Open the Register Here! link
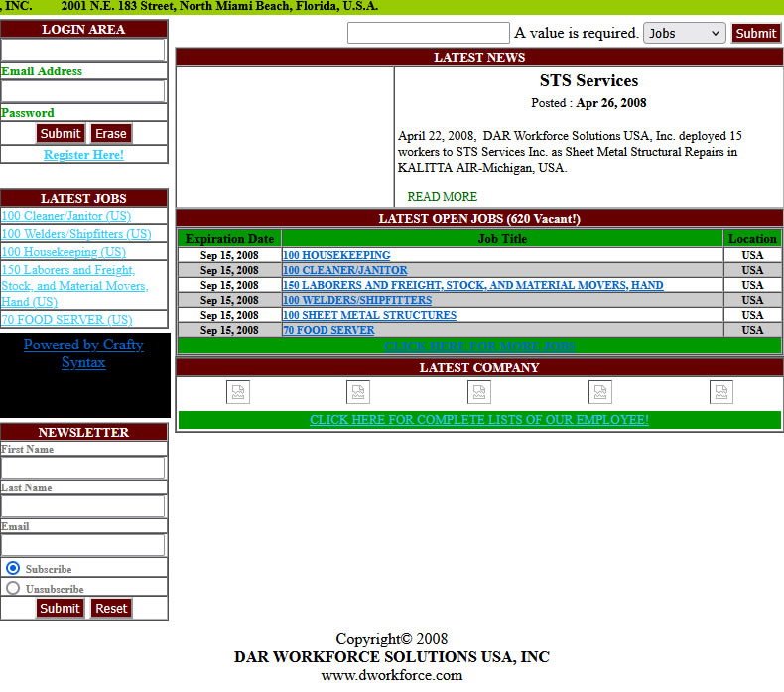Viewport: 784px width, 692px height. click(x=83, y=155)
